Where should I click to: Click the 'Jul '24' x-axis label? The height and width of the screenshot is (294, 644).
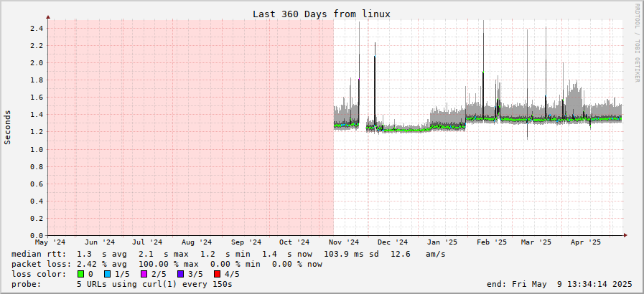tap(147, 242)
